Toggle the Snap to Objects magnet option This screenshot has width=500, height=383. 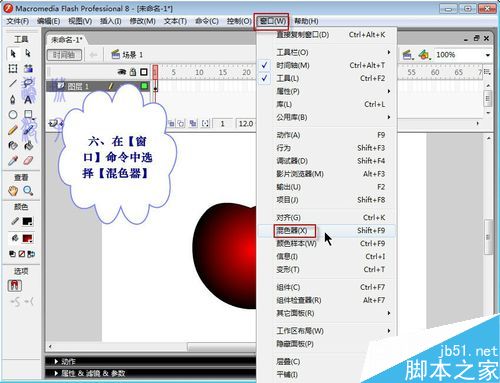tap(15, 286)
